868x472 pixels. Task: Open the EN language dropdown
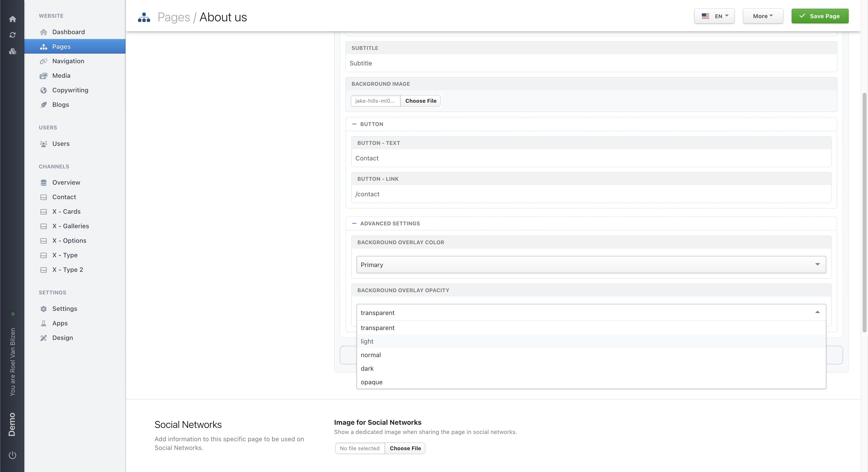[714, 16]
